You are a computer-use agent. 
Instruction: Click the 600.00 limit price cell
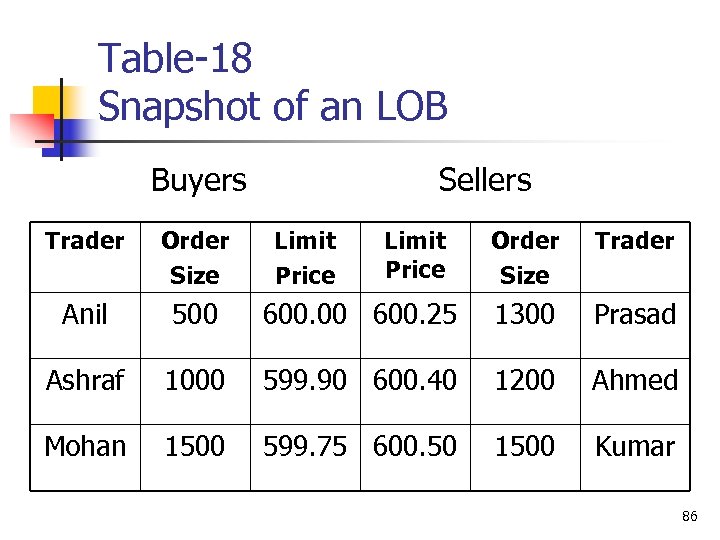pos(305,314)
